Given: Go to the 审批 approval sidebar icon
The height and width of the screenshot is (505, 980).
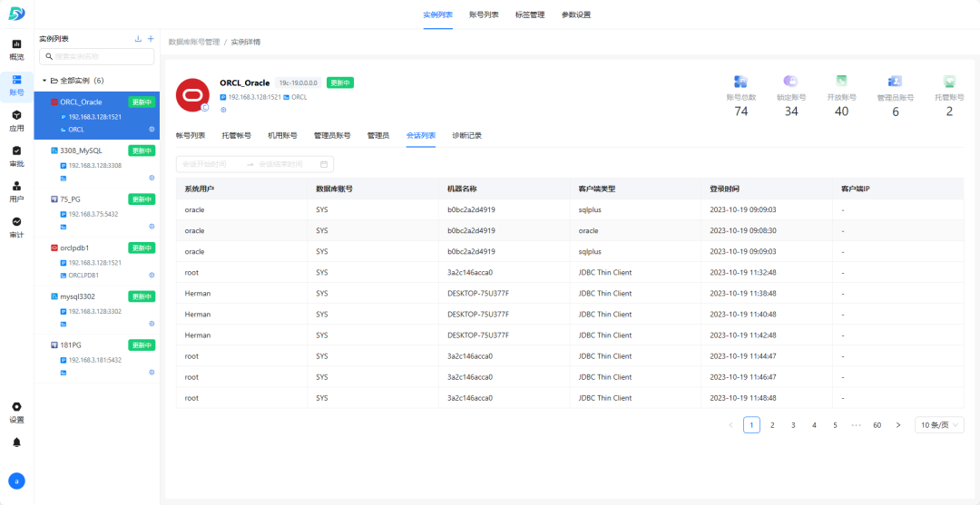Looking at the screenshot, I should 17,157.
